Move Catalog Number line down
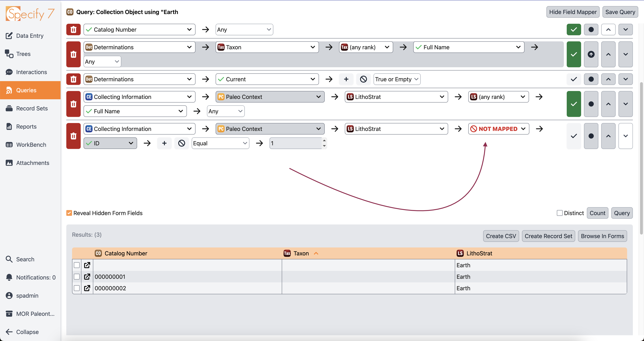This screenshot has height=341, width=644. tap(625, 29)
